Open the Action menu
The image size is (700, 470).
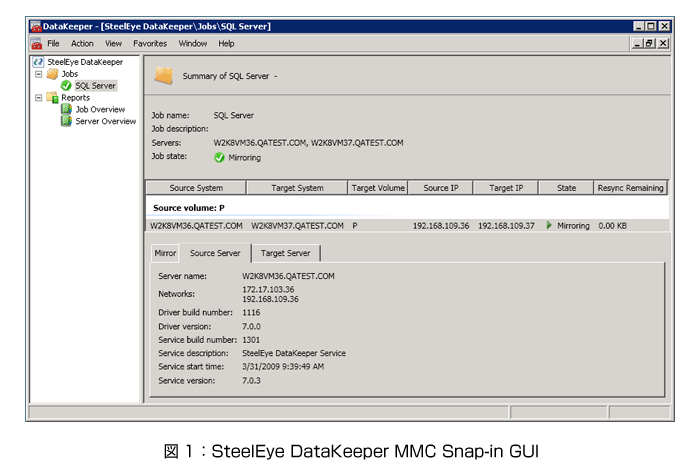82,44
